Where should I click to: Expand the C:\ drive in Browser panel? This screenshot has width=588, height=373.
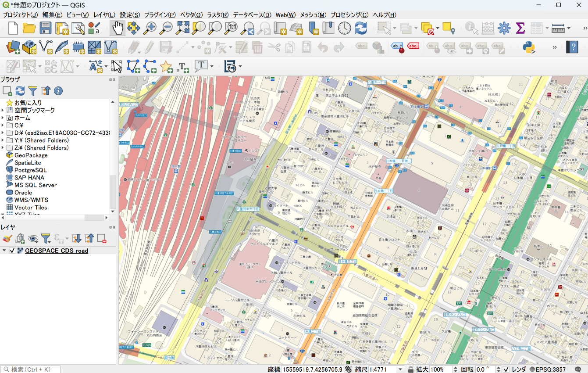click(4, 125)
